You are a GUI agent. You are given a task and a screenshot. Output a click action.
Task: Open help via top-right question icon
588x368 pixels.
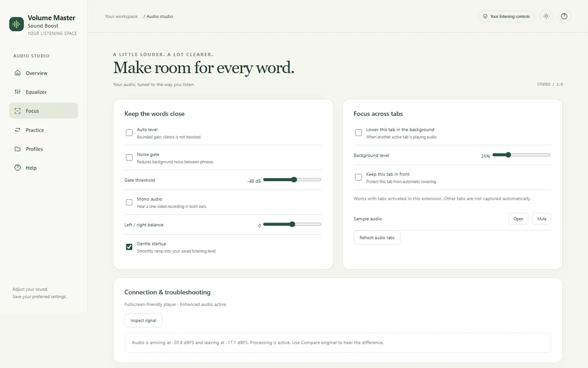[x=564, y=16]
